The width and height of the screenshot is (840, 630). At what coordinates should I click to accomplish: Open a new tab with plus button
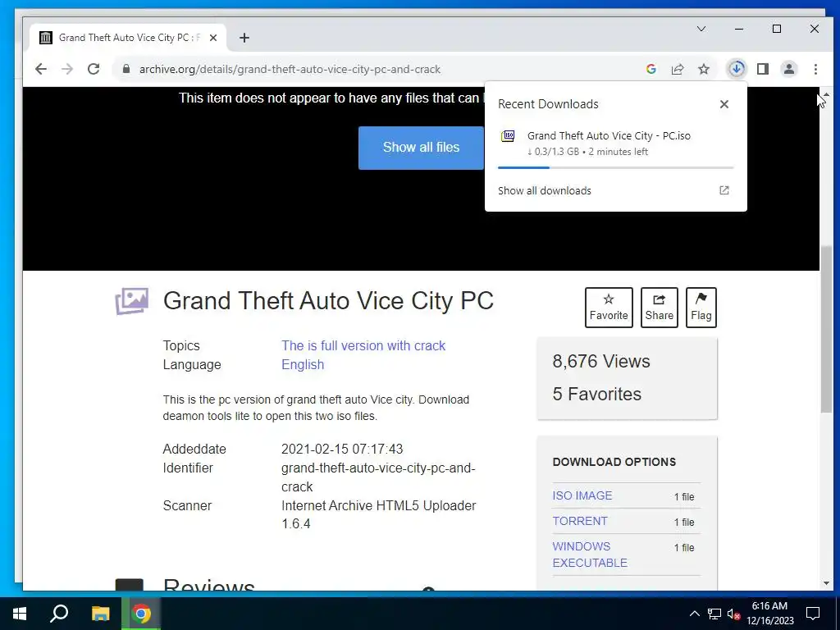point(244,38)
